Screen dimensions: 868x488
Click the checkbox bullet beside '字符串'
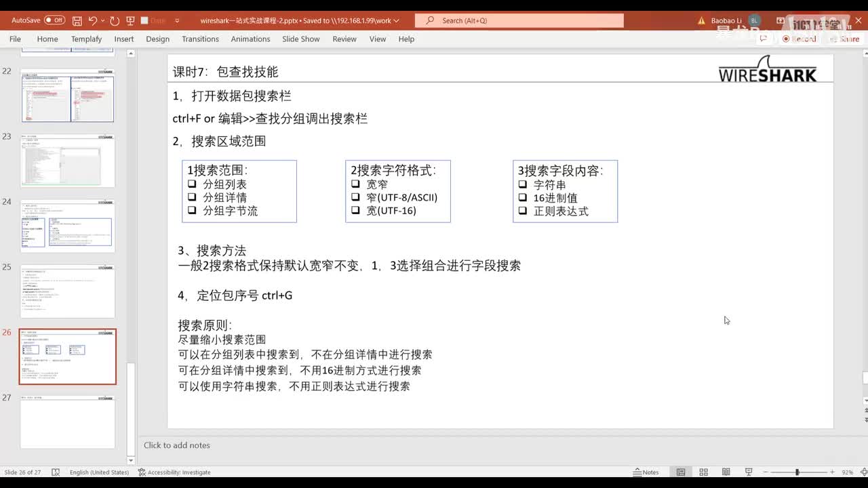(x=522, y=184)
